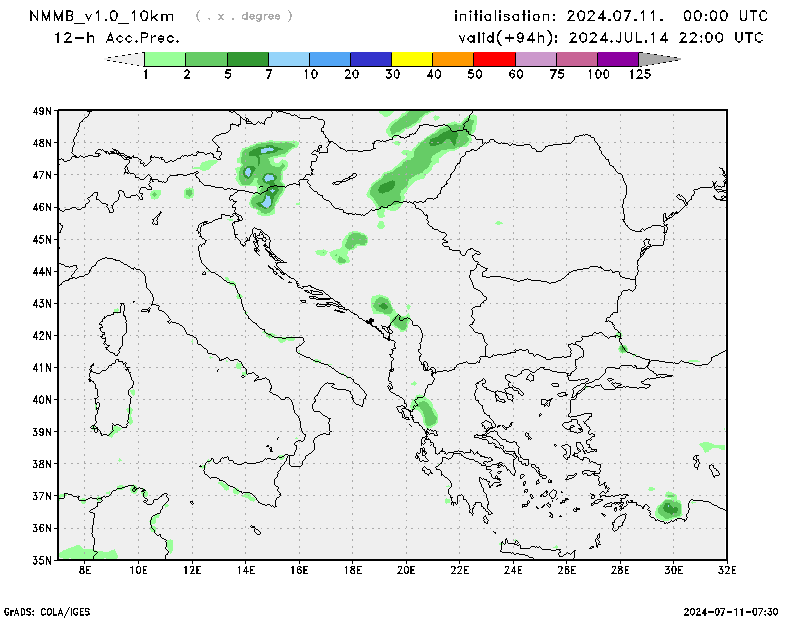Click the 20E longitude axis label
This screenshot has height=618, width=800.
(x=406, y=570)
